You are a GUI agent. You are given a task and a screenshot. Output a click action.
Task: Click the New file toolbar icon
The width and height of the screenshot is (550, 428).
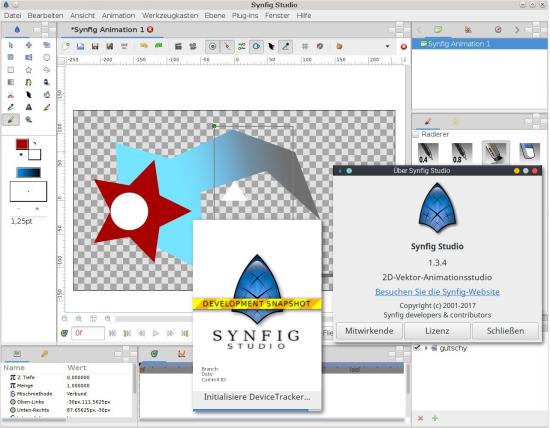click(66, 46)
